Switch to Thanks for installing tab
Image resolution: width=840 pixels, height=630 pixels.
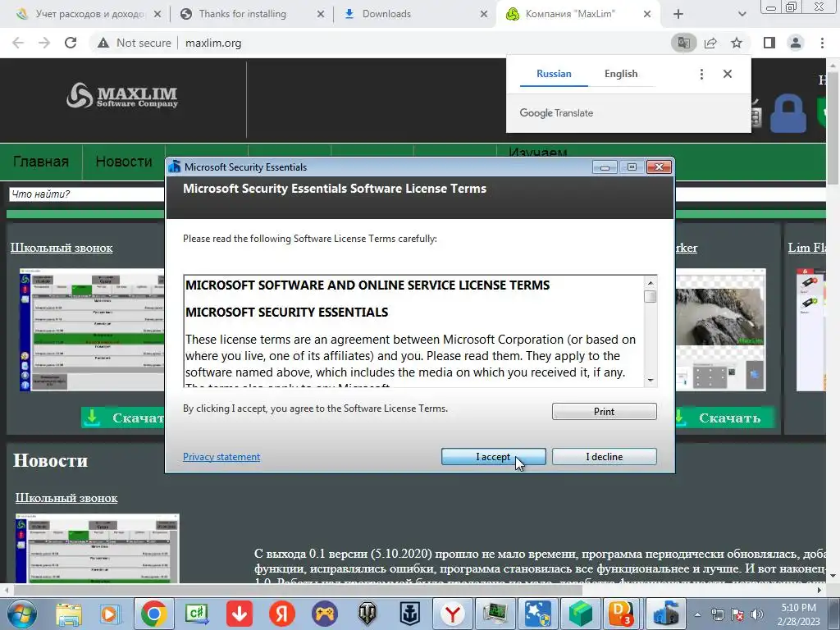pos(252,14)
